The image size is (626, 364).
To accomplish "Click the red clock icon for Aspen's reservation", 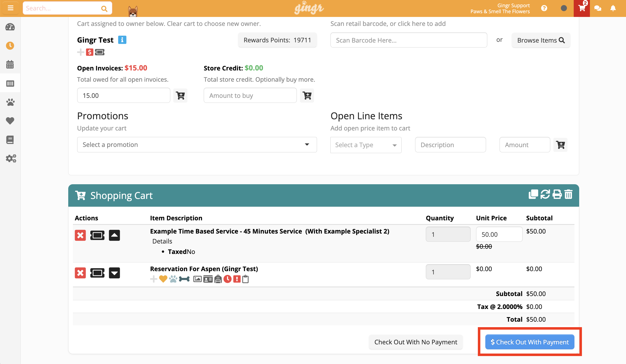I will pos(228,279).
